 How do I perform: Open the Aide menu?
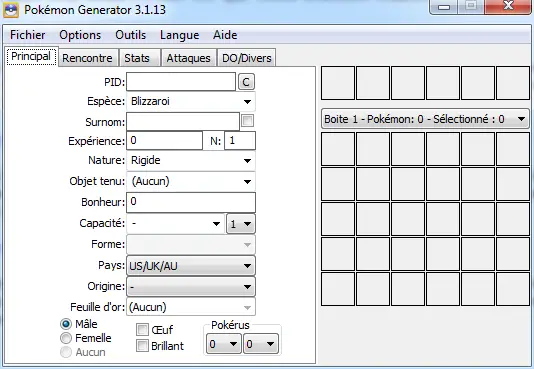click(x=225, y=35)
